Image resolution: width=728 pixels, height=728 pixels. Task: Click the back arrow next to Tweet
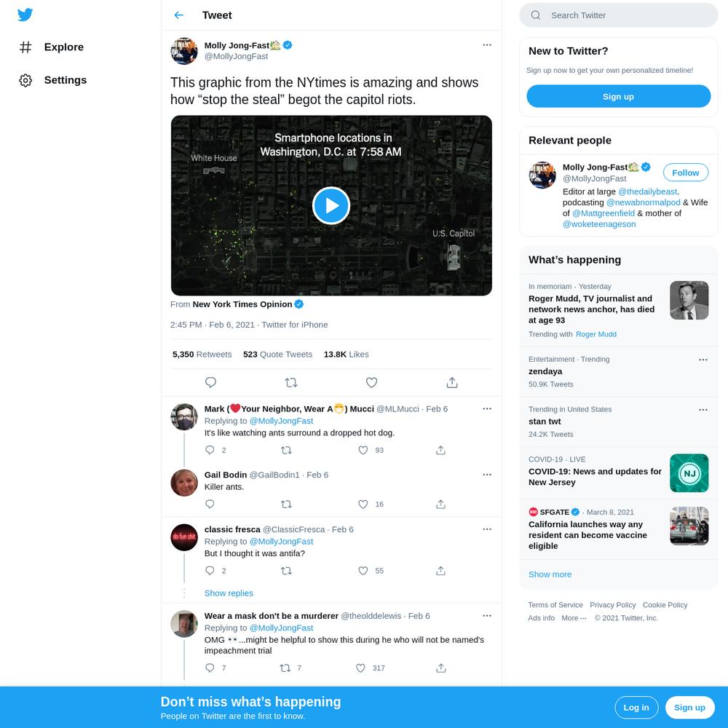(179, 15)
